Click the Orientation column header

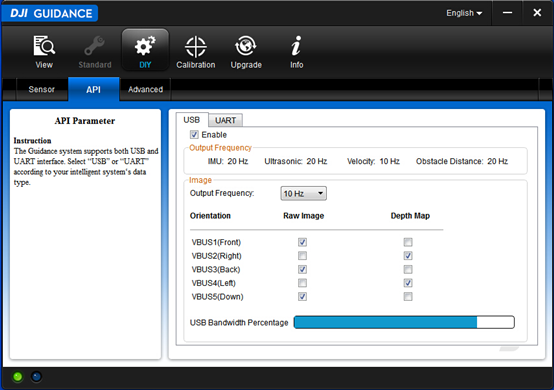point(210,216)
